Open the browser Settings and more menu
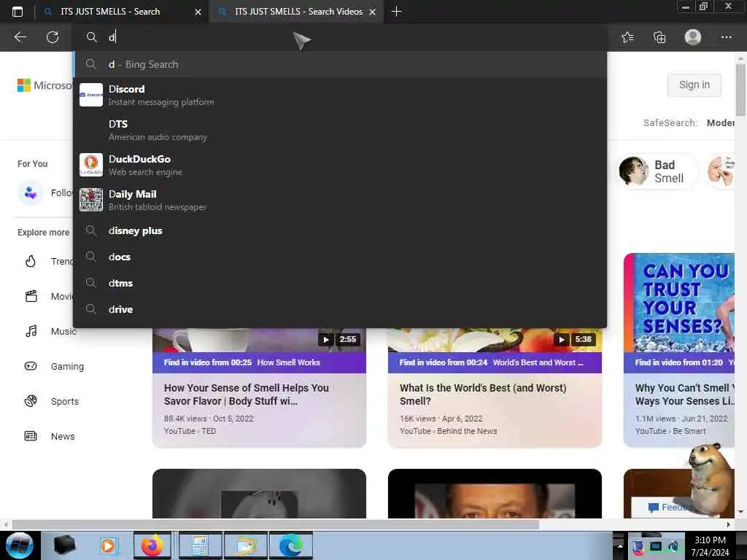 (x=726, y=37)
